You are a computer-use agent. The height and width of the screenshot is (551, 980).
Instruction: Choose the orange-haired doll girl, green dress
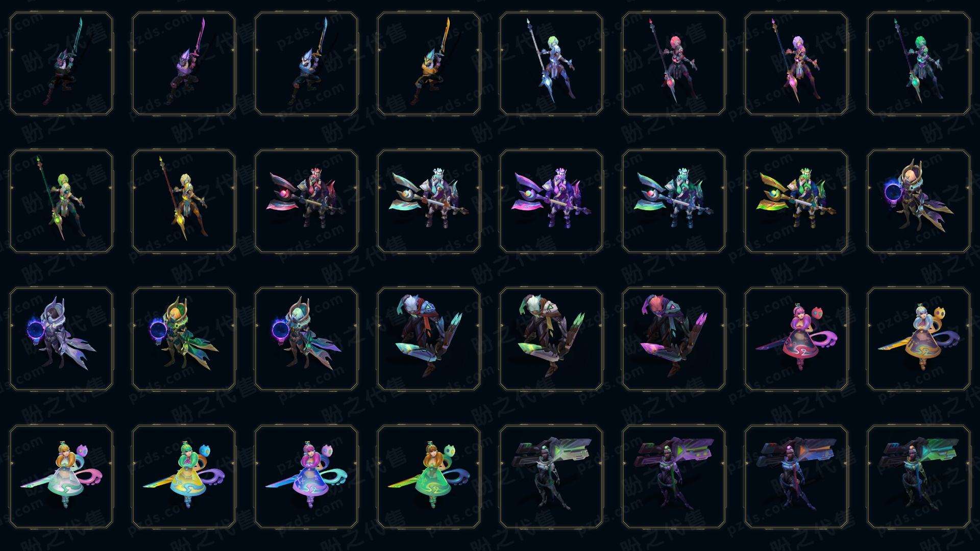tap(429, 477)
